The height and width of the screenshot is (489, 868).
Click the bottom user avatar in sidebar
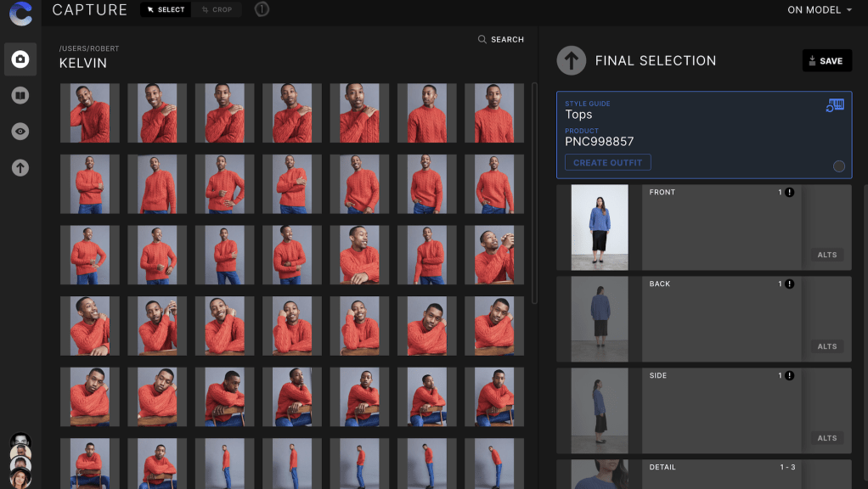(x=20, y=478)
